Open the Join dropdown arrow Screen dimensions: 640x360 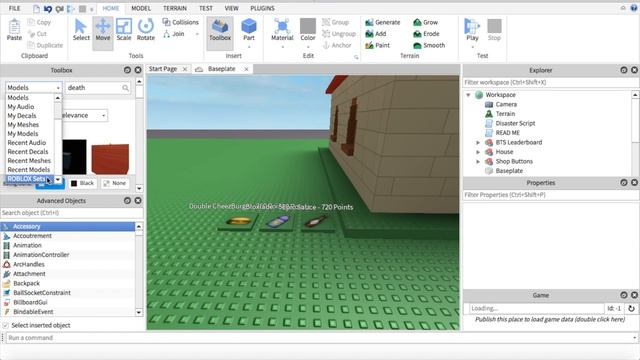click(x=197, y=34)
